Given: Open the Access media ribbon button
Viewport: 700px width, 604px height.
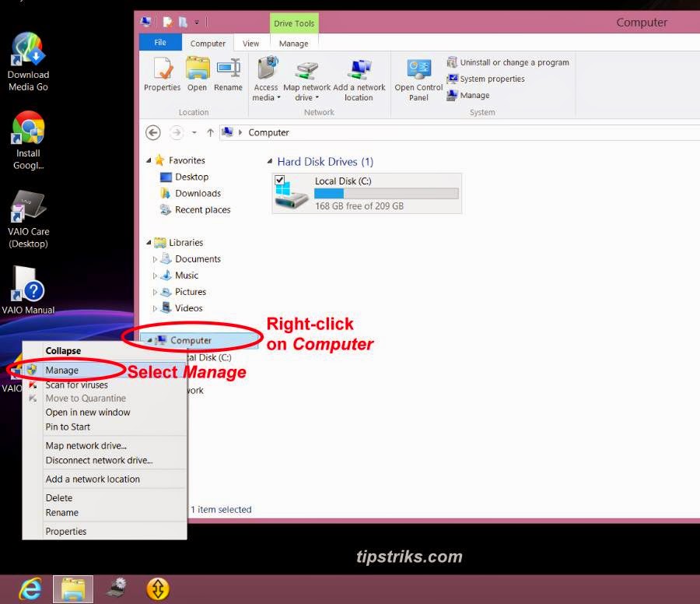Looking at the screenshot, I should (x=266, y=79).
